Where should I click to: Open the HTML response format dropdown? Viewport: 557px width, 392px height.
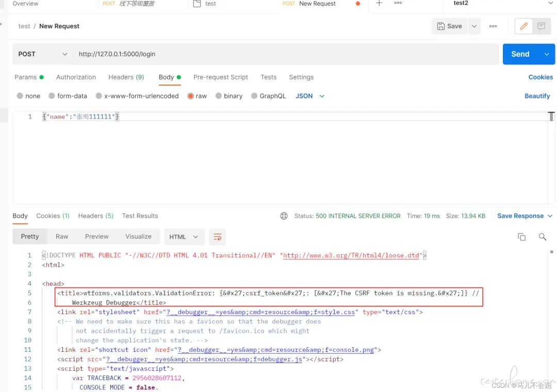click(x=184, y=237)
